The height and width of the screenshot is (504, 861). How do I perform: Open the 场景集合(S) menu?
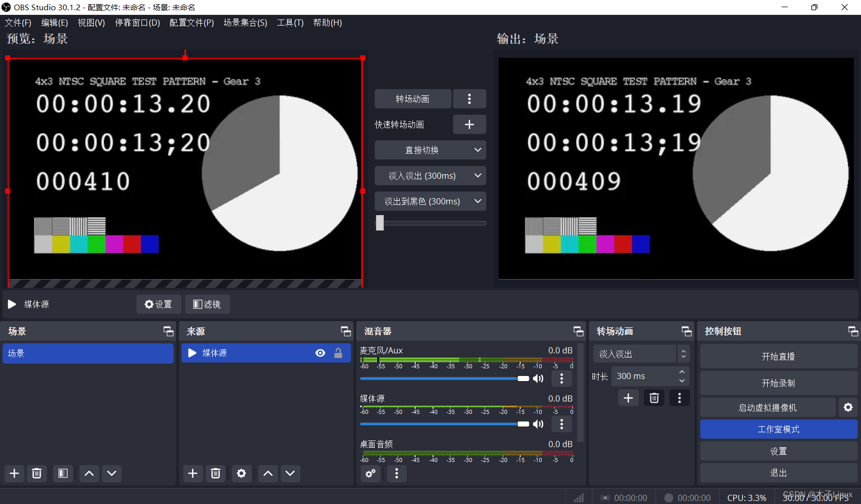(245, 23)
